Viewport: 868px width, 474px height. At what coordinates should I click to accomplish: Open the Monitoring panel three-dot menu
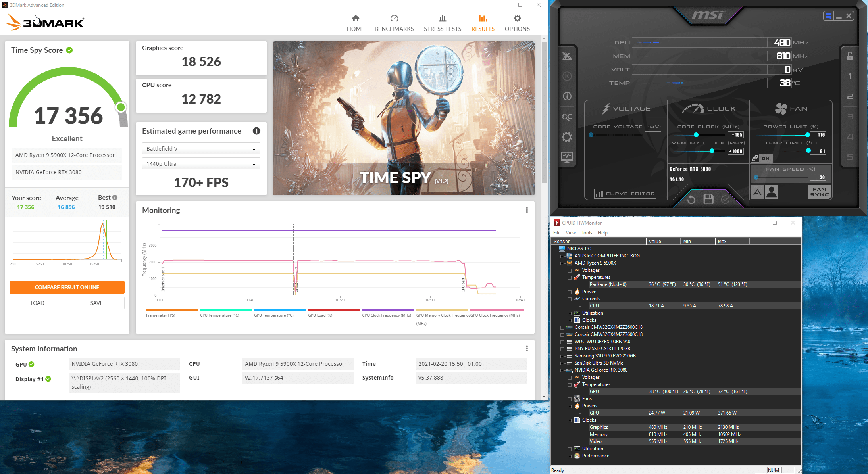click(x=527, y=210)
